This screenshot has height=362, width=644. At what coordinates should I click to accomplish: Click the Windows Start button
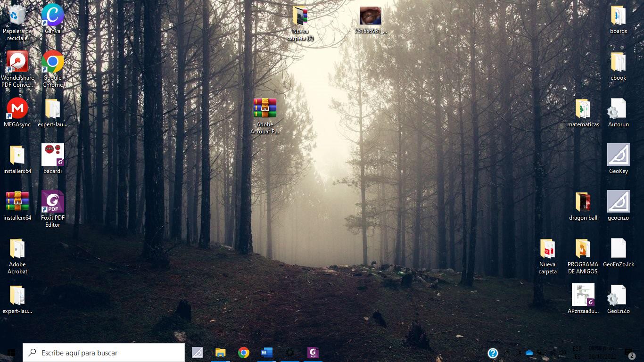(11, 353)
